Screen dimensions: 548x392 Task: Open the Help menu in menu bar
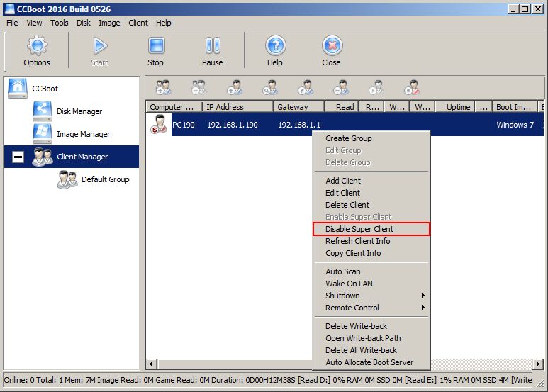(164, 23)
